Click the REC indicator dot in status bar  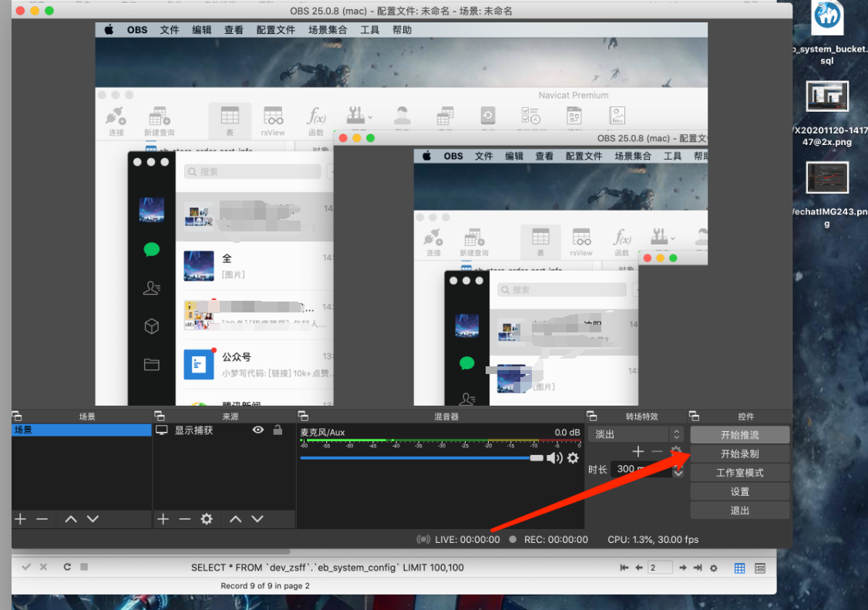click(513, 539)
